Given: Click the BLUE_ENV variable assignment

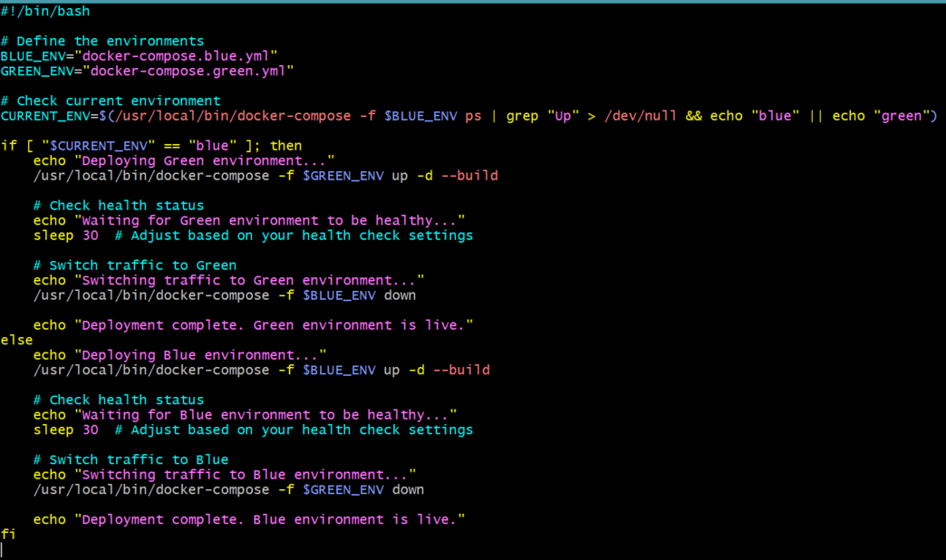Looking at the screenshot, I should (139, 56).
